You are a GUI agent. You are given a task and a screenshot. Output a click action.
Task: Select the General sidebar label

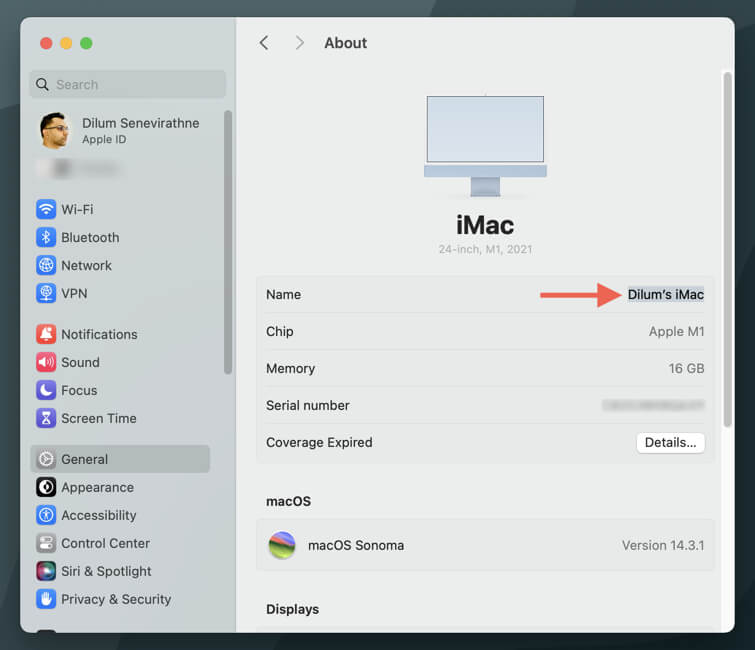[x=84, y=459]
